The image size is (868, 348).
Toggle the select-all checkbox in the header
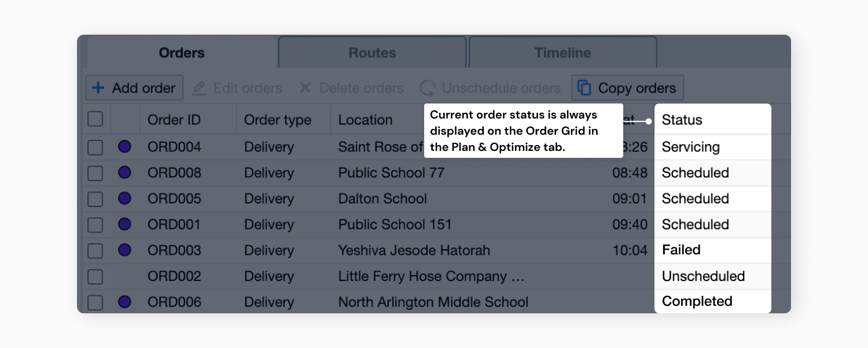[95, 120]
